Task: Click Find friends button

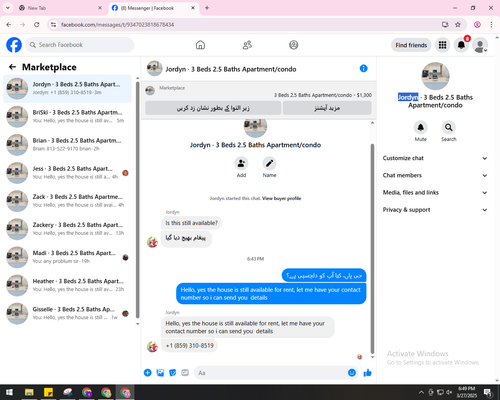Action: (411, 45)
